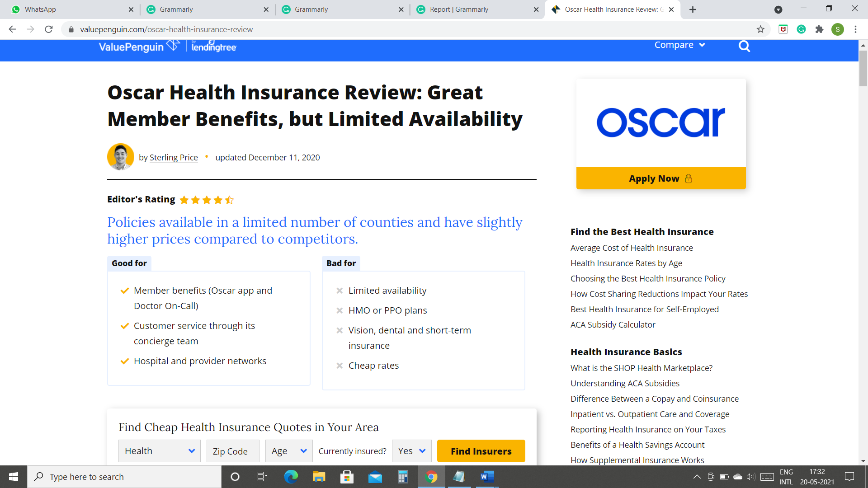868x488 pixels.
Task: Bookmark this page with star icon
Action: (x=760, y=29)
